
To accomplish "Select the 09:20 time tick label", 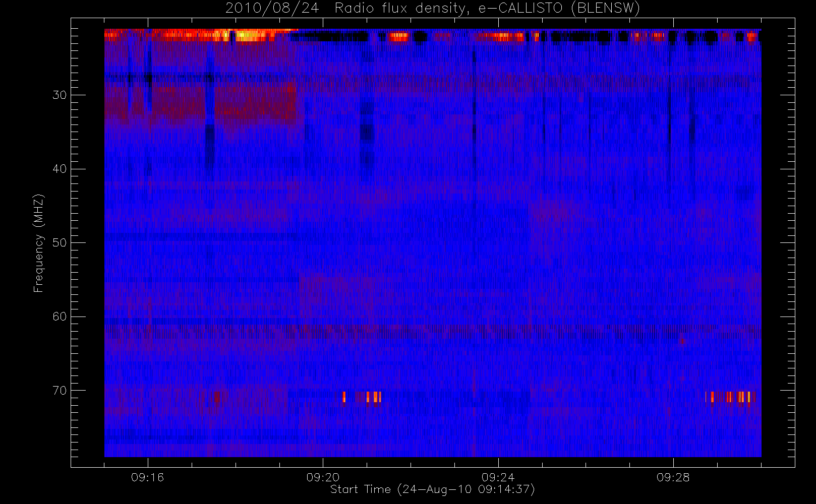I will click(x=323, y=477).
